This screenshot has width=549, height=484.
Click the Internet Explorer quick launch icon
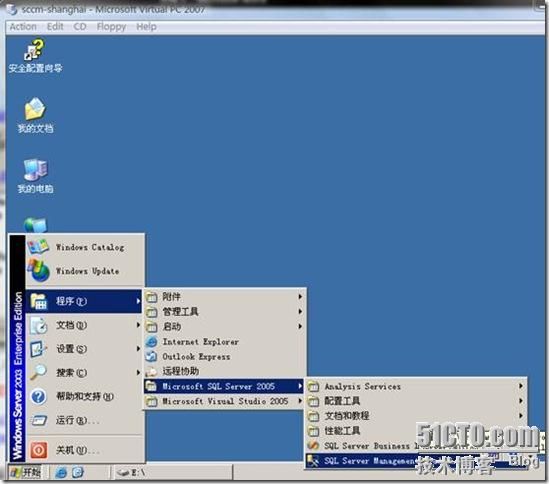pyautogui.click(x=61, y=472)
